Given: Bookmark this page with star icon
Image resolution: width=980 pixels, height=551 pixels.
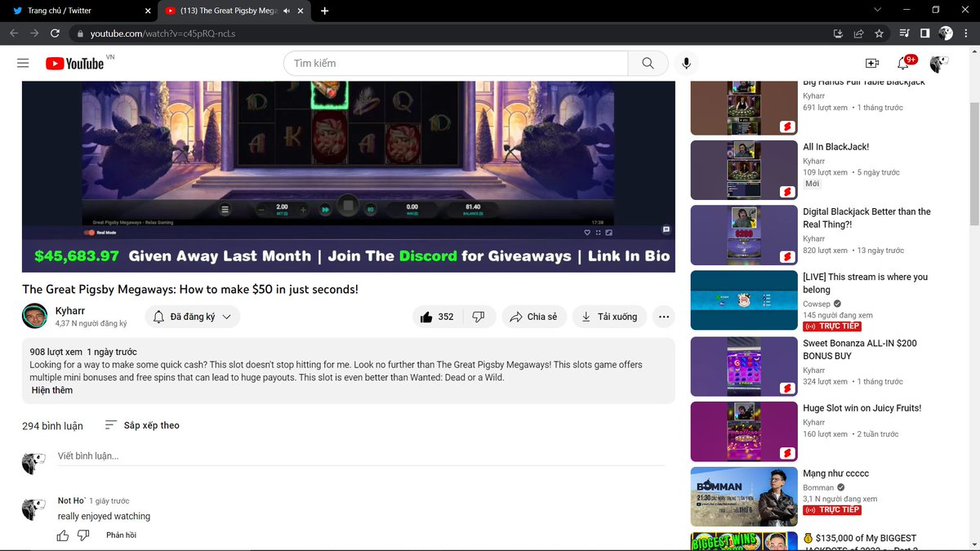Looking at the screenshot, I should click(x=879, y=33).
